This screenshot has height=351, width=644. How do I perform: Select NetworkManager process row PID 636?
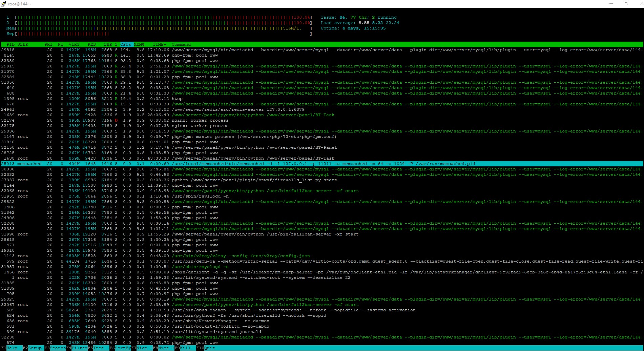322,321
